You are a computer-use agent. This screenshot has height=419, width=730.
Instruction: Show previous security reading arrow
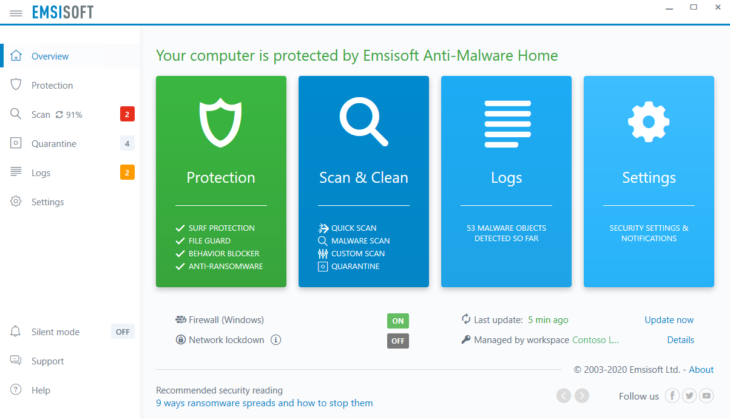[x=563, y=396]
